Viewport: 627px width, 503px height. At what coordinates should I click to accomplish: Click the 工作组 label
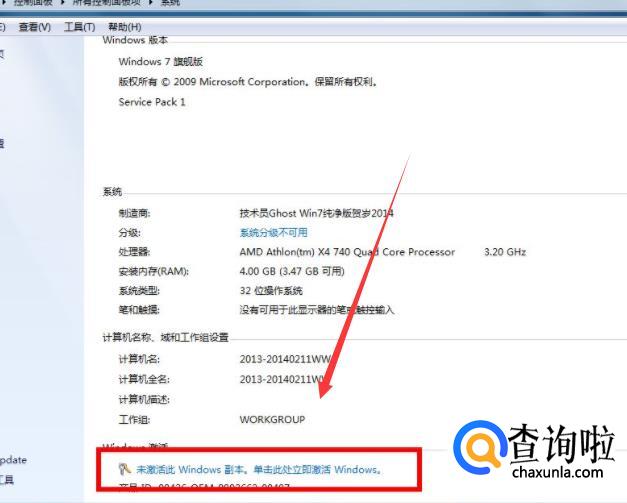click(134, 419)
